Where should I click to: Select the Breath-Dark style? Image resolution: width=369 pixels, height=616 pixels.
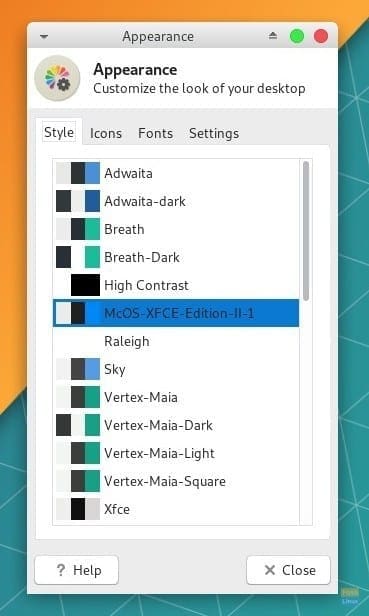(176, 257)
